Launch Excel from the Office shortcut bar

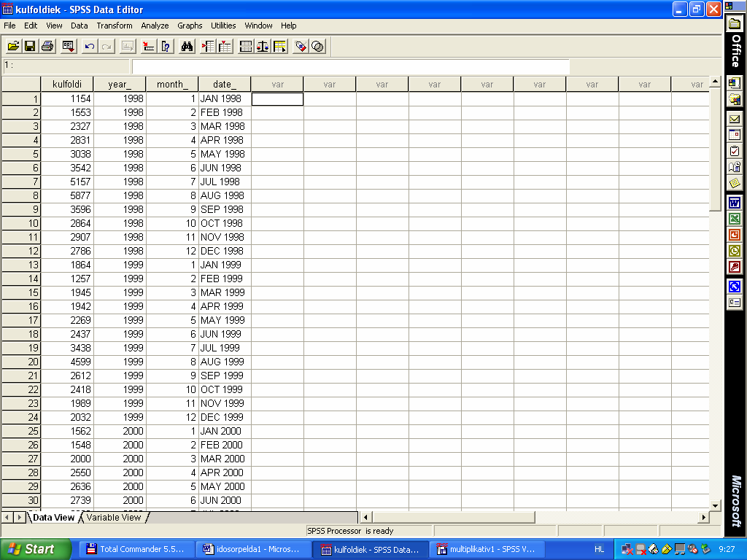(735, 219)
